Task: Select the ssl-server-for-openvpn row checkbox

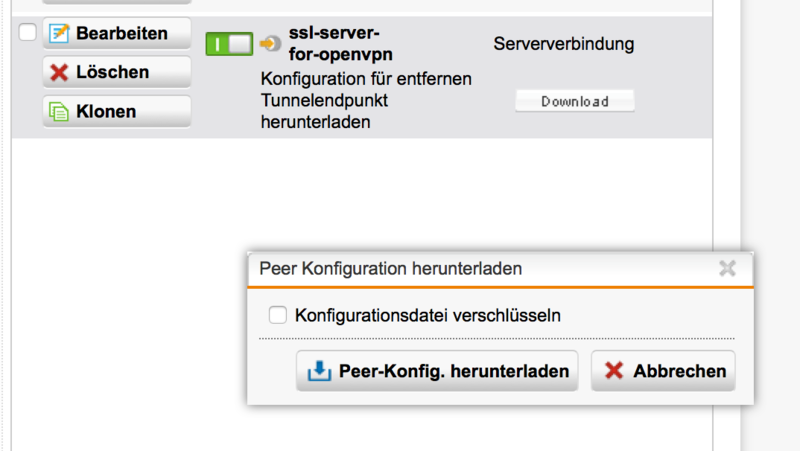Action: (27, 33)
